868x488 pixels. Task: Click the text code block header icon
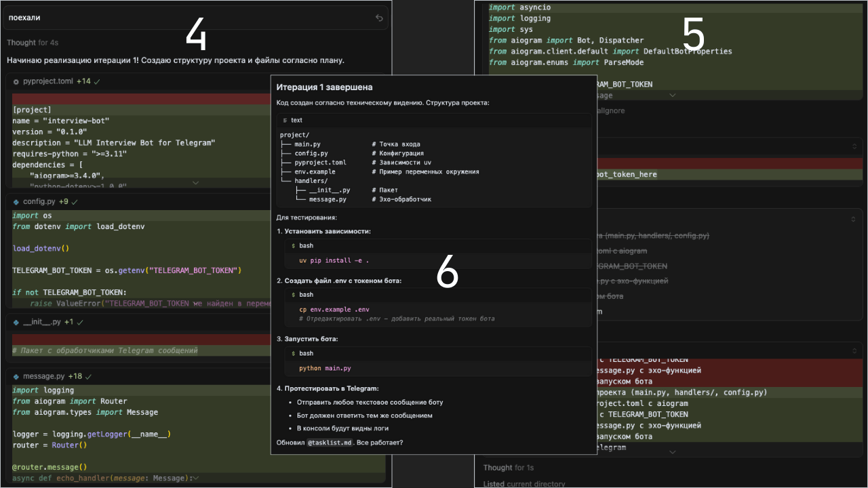click(x=285, y=120)
